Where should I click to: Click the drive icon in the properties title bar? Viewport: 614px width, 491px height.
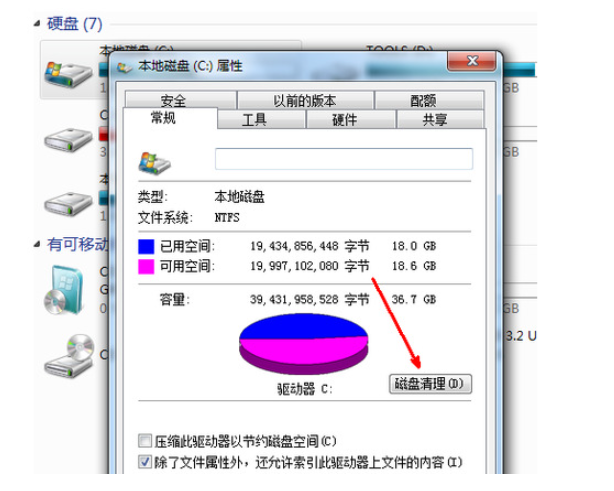[125, 67]
